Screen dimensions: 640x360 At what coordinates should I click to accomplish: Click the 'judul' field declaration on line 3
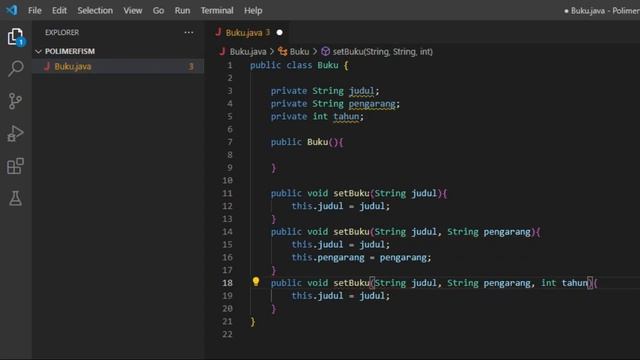click(361, 91)
